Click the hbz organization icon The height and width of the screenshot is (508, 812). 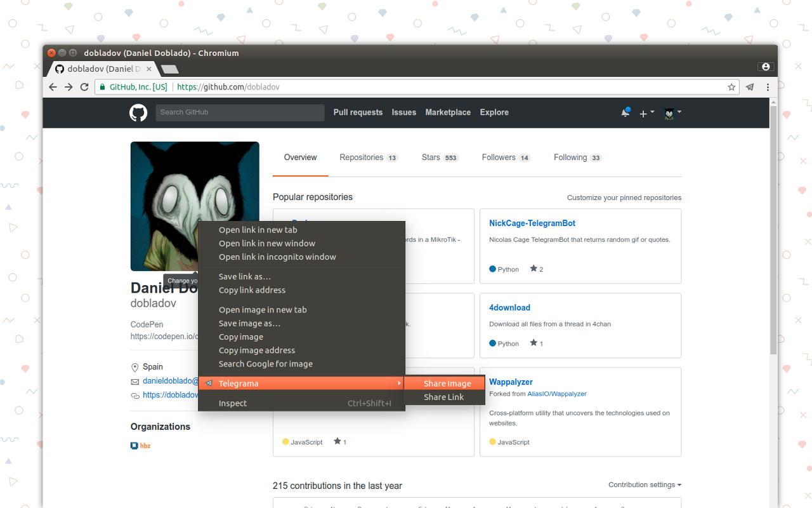click(x=134, y=446)
